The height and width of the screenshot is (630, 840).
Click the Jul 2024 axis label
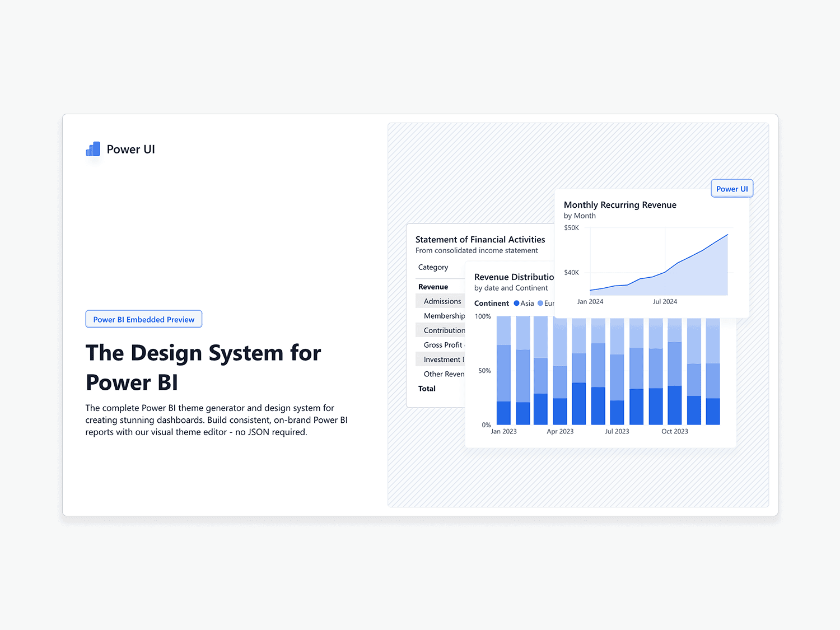[x=665, y=301]
